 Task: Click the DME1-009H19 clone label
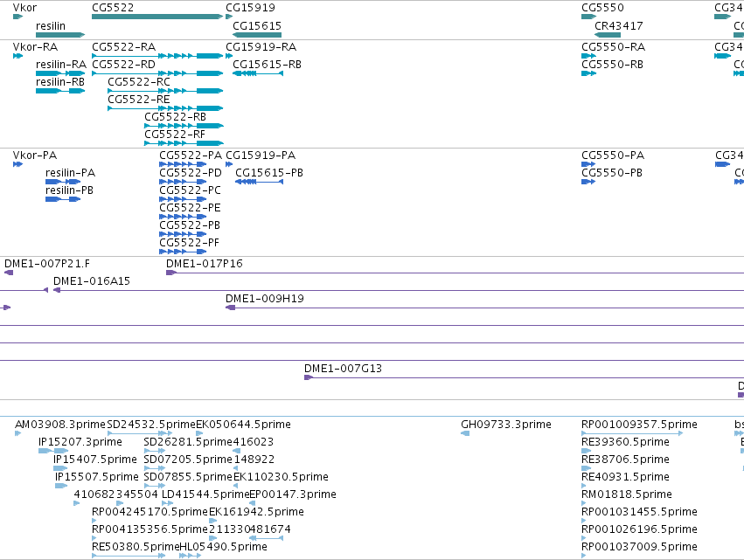tap(265, 299)
